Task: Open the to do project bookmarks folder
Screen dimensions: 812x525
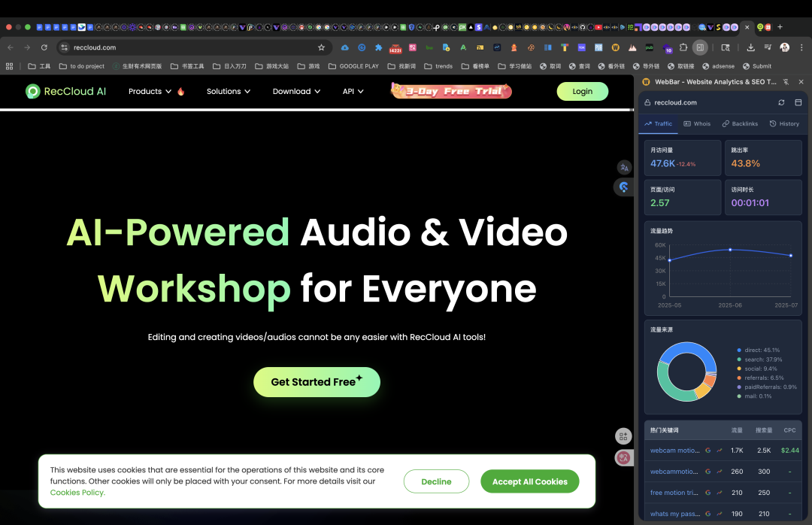Action: point(81,66)
